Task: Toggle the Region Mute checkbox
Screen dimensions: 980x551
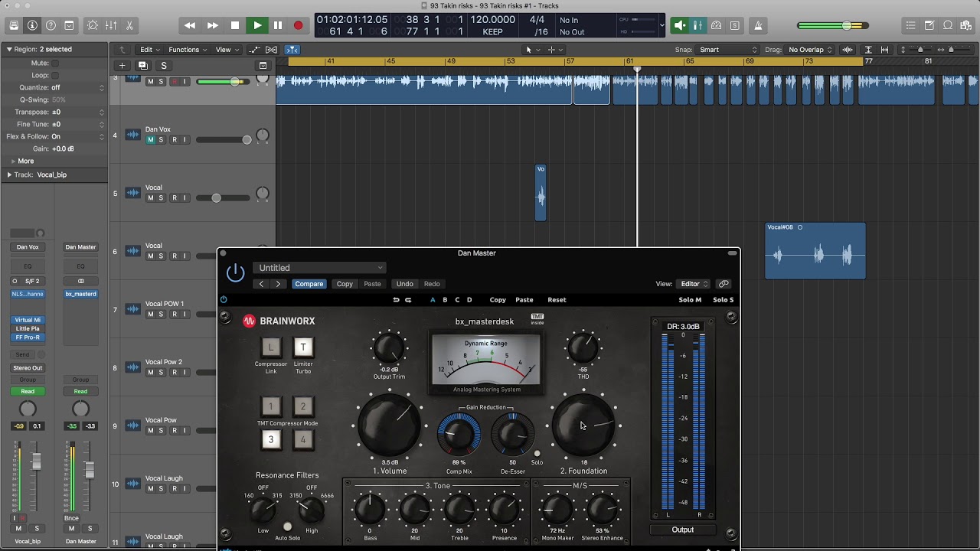Action: pos(55,64)
